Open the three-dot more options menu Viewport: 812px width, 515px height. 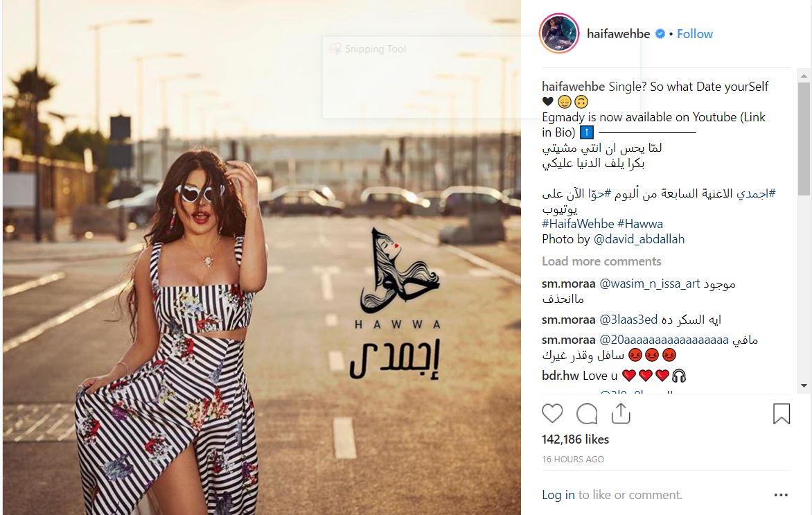click(781, 495)
